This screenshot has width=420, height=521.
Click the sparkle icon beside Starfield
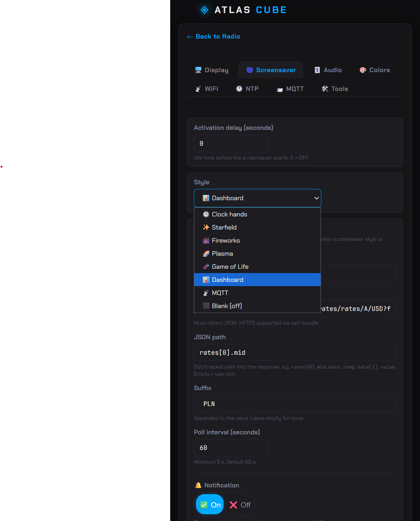(206, 227)
